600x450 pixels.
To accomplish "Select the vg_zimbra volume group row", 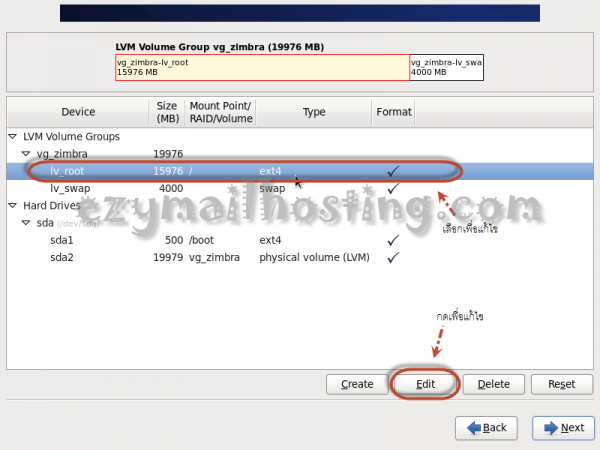I will [300, 153].
